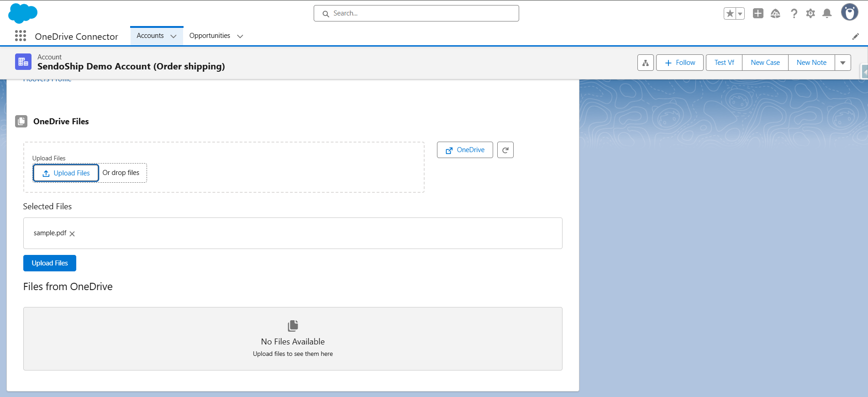
Task: Click the sample.pdf file name
Action: point(50,233)
